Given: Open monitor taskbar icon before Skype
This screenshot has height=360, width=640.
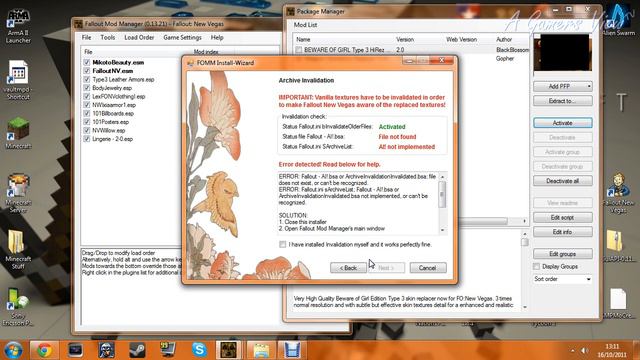Looking at the screenshot, I should [168, 350].
